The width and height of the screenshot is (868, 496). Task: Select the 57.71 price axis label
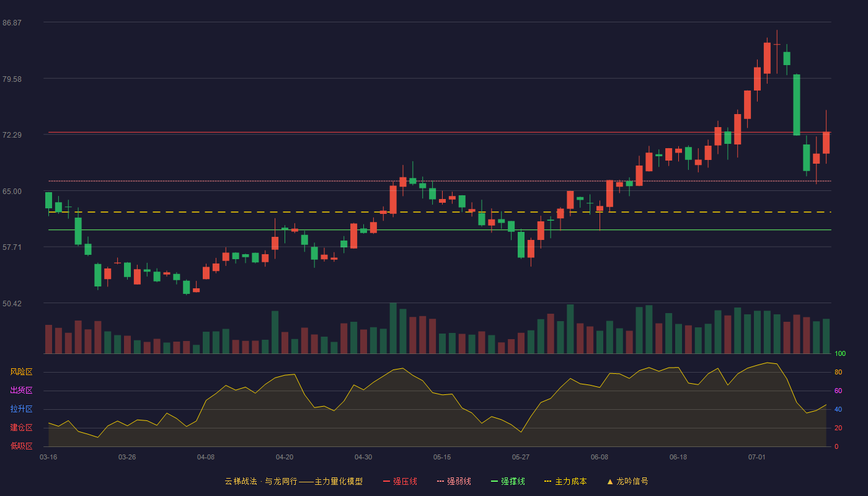tap(12, 247)
